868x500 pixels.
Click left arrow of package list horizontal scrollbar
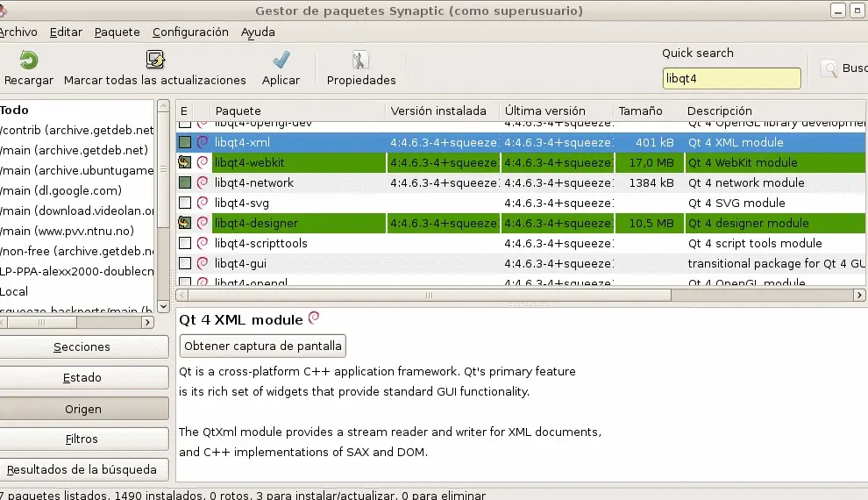pos(182,295)
